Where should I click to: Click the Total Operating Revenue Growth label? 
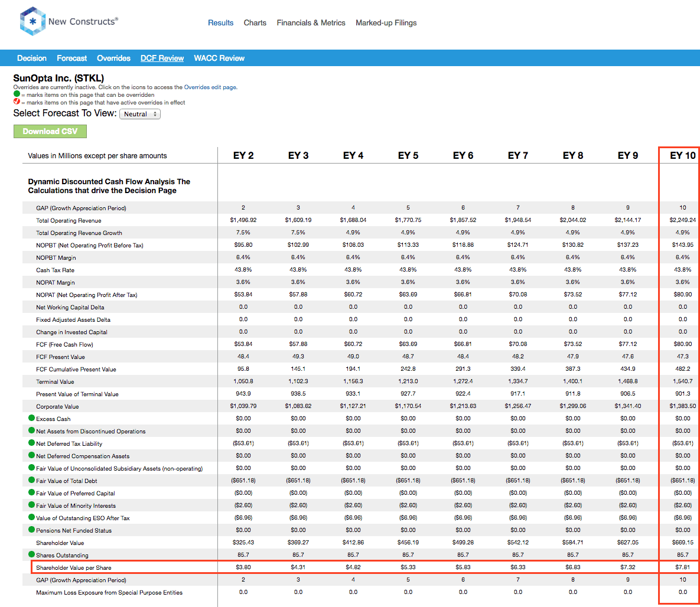coord(79,233)
